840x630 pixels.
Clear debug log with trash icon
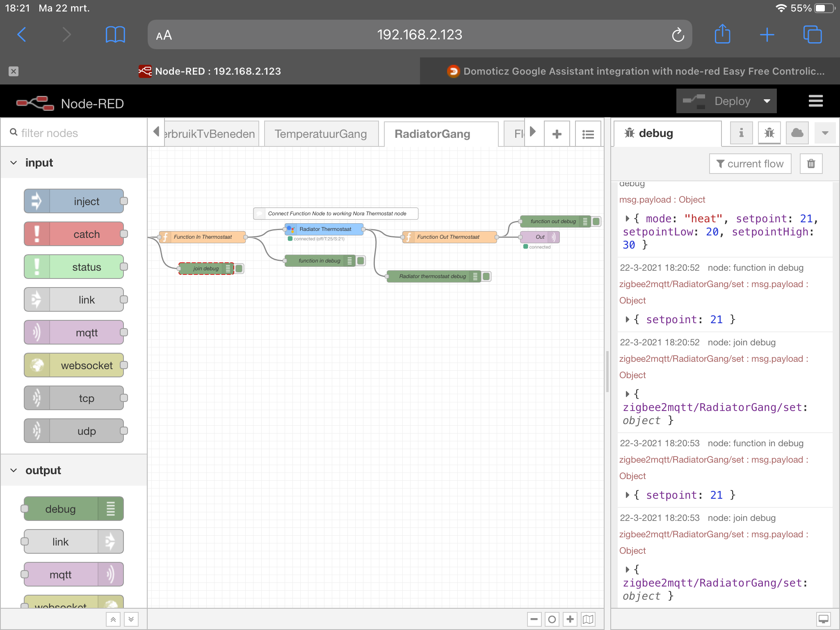(811, 164)
